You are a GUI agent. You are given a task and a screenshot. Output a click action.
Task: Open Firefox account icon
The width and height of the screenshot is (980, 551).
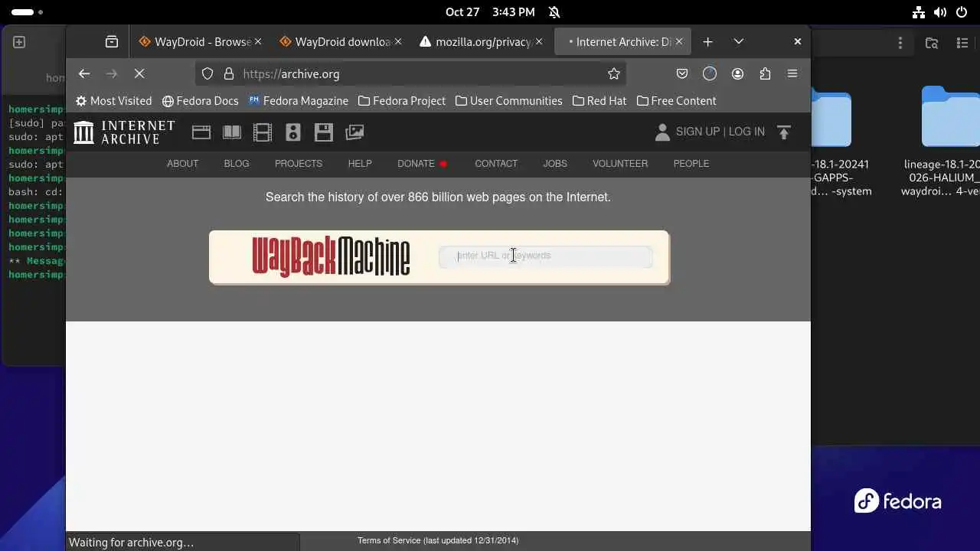737,73
